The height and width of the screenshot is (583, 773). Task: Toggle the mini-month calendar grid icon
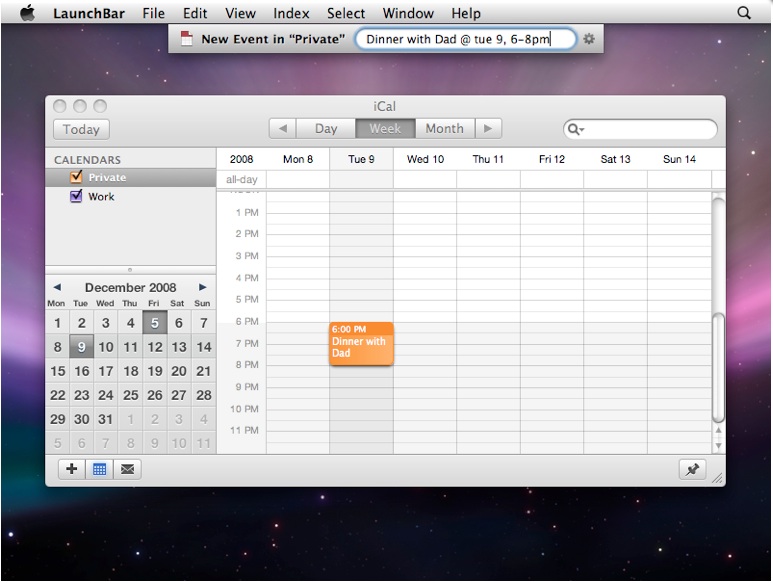click(x=100, y=469)
